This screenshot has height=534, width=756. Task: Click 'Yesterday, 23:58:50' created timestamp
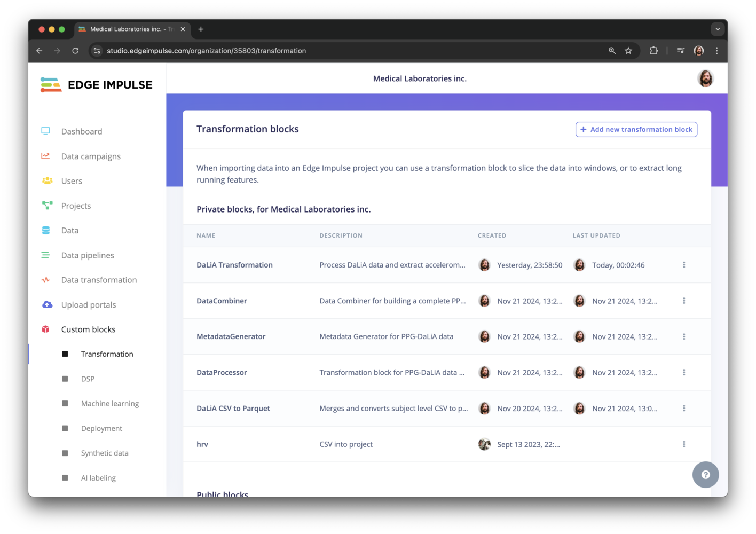(x=530, y=265)
